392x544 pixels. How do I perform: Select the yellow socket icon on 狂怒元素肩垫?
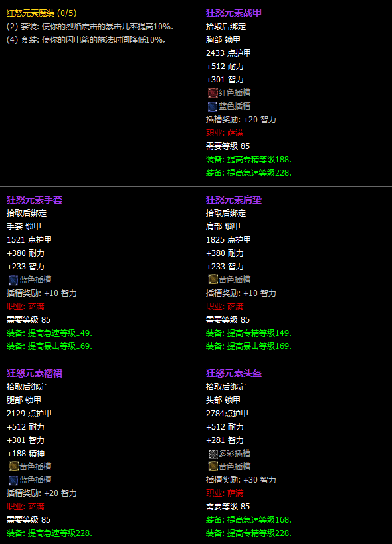pos(213,279)
